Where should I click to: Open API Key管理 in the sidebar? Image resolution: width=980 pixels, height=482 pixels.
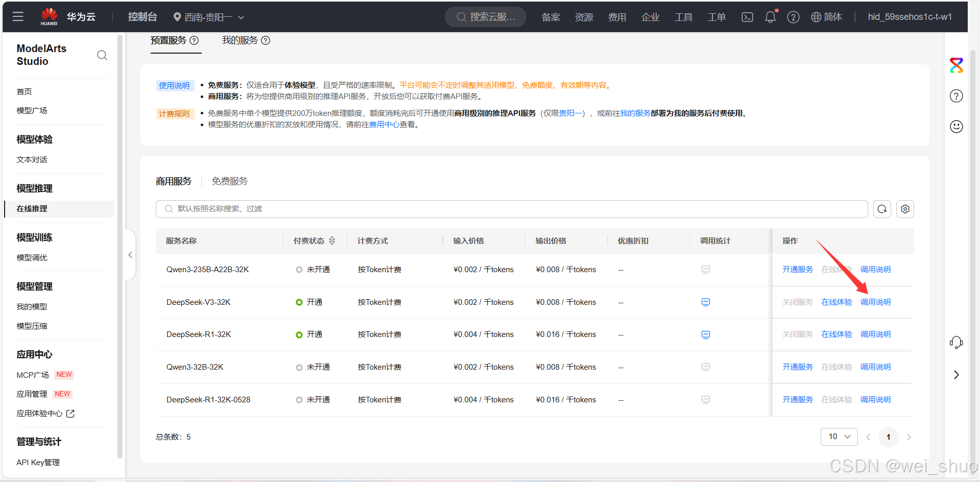[x=38, y=463]
